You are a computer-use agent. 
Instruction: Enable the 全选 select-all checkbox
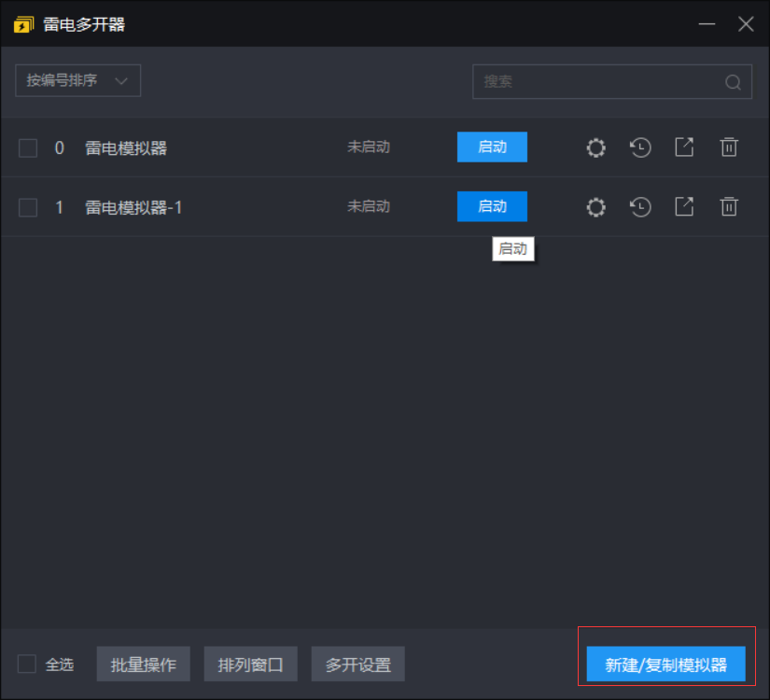26,664
